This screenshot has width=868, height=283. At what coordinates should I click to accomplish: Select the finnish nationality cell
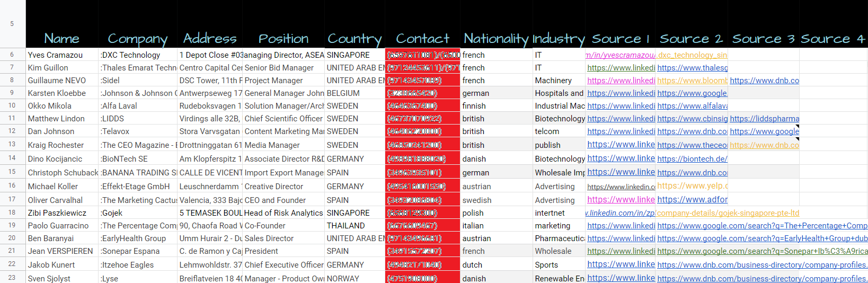[497, 105]
